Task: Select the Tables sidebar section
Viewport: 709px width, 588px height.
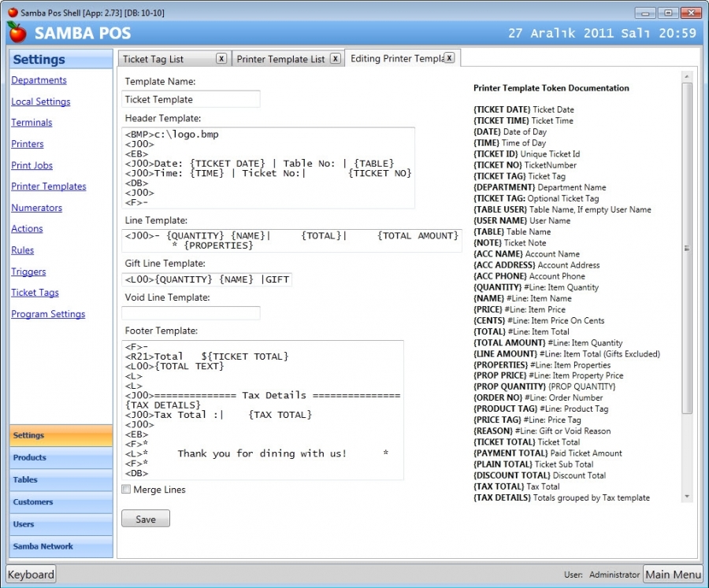Action: pos(61,479)
